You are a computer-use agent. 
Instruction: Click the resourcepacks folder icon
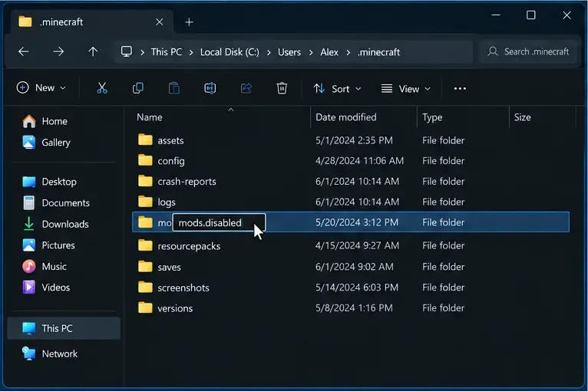click(x=145, y=245)
